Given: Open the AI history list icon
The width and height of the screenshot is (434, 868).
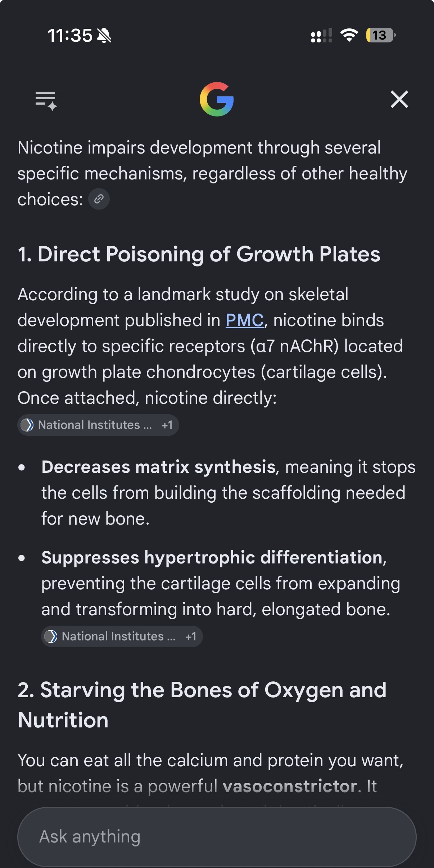Looking at the screenshot, I should tap(46, 100).
